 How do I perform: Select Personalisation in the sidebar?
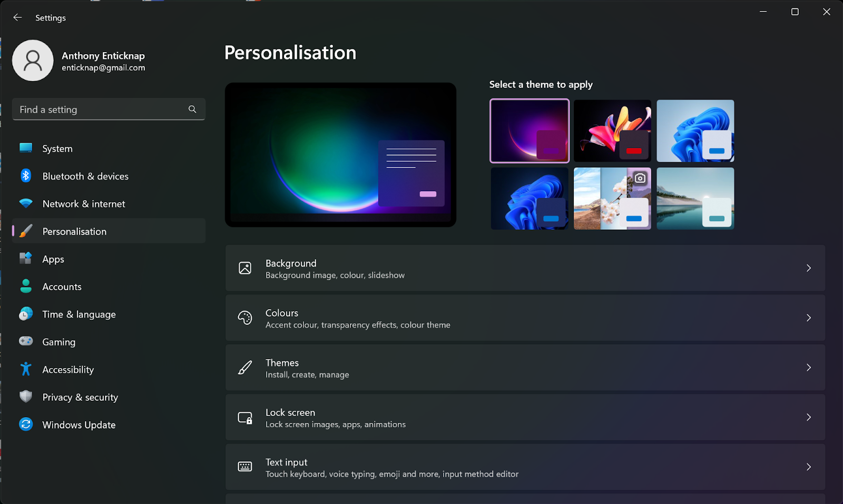109,231
